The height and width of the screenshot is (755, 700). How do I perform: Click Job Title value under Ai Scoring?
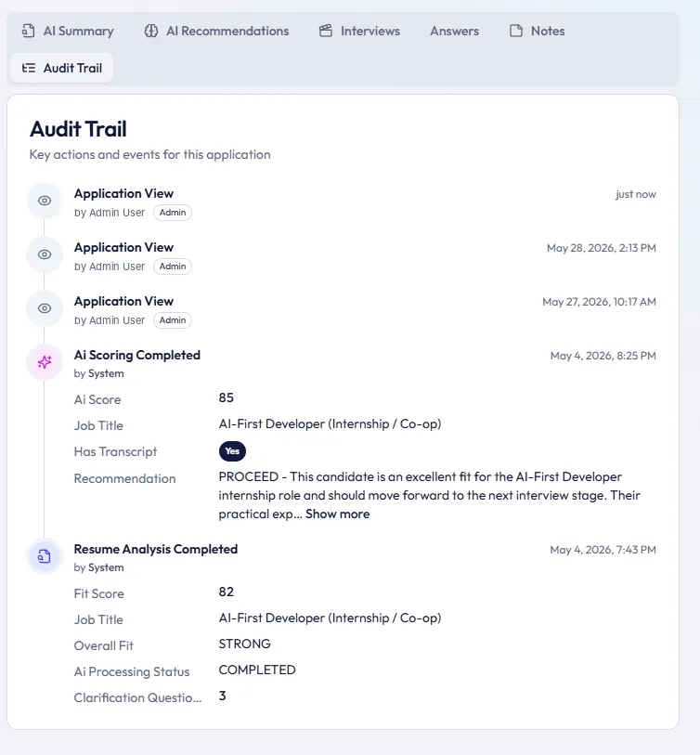pos(330,423)
